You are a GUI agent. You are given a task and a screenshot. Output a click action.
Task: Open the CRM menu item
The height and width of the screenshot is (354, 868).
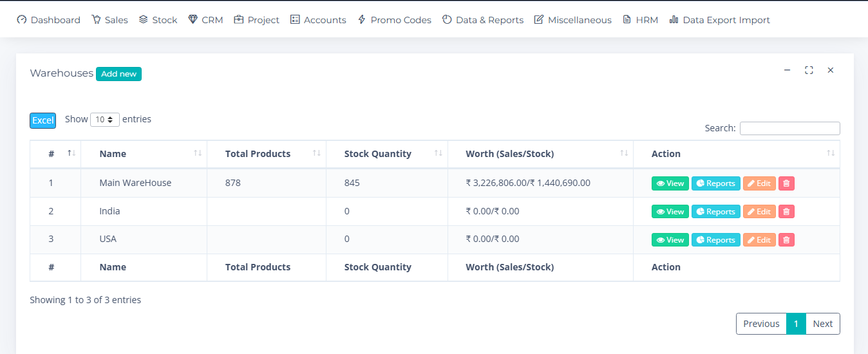[x=205, y=20]
